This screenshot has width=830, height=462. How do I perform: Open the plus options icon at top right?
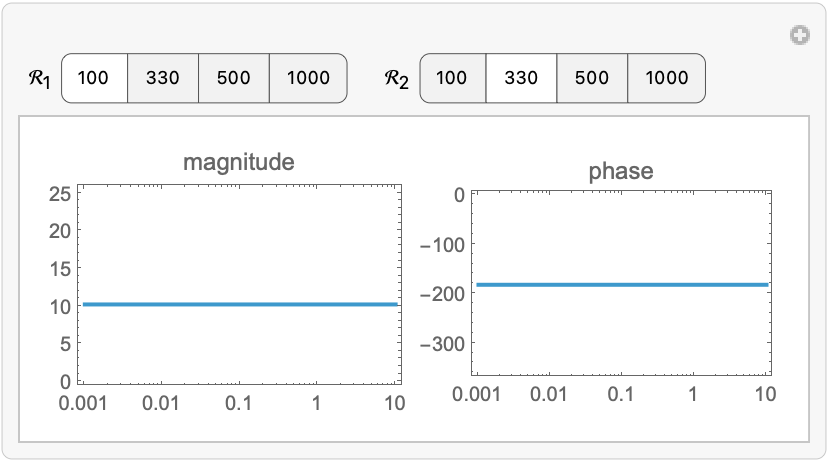pos(799,36)
